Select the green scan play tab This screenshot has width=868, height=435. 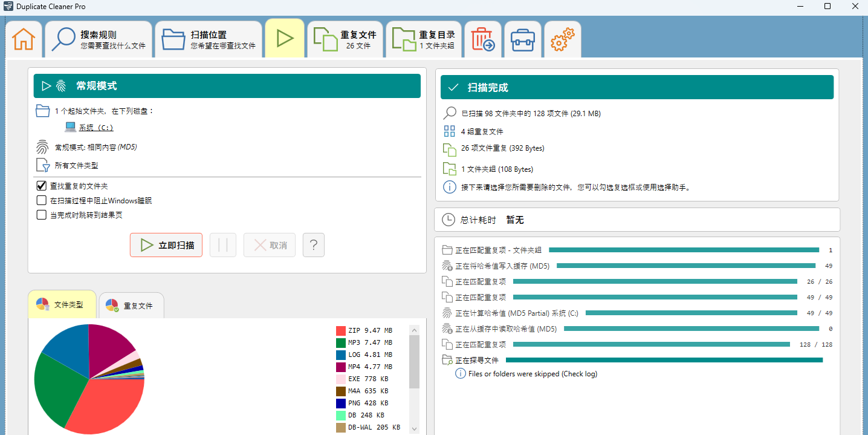pyautogui.click(x=284, y=38)
